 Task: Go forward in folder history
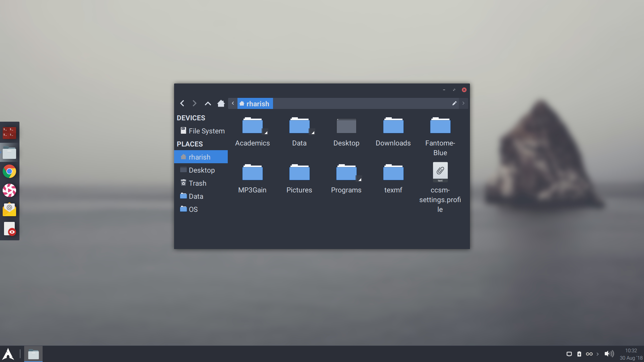pos(195,103)
